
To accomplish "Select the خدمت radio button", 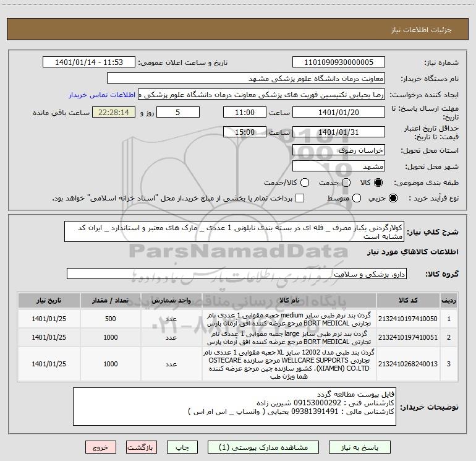I will tap(346, 183).
